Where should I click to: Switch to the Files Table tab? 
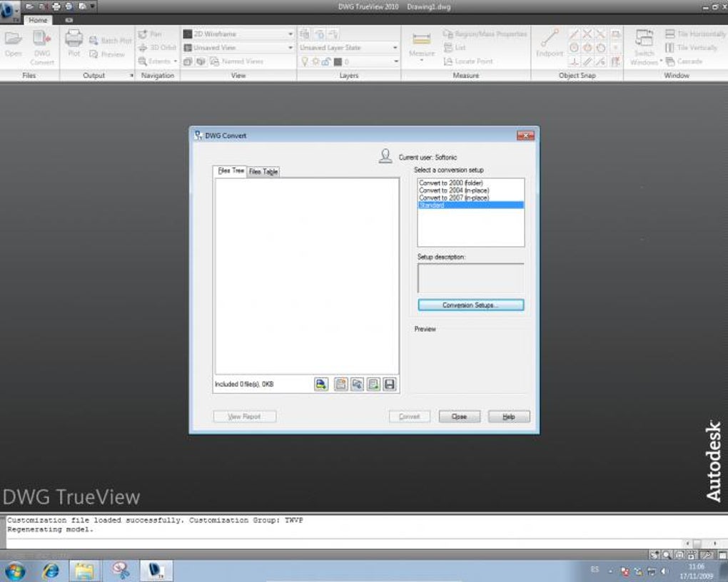point(263,171)
